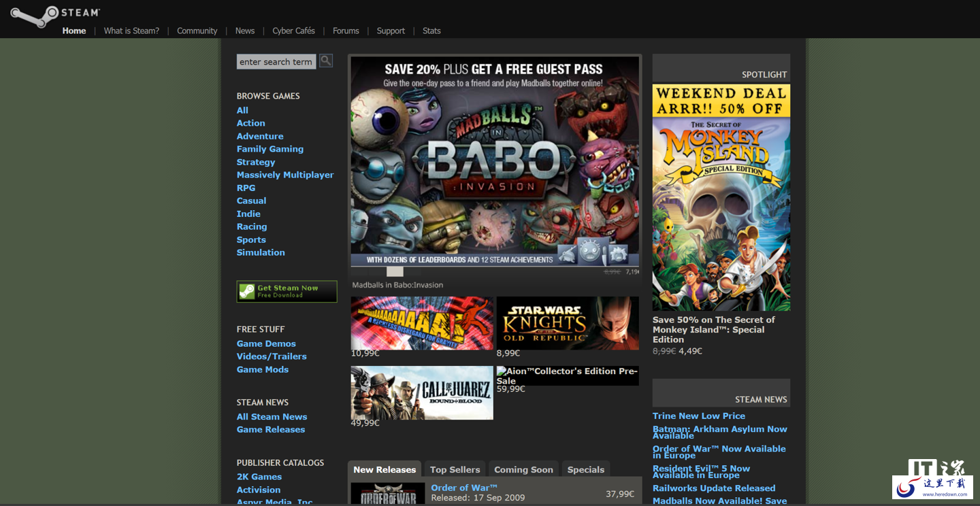Viewport: 980px width, 506px height.
Task: Browse Strategy games
Action: (256, 162)
